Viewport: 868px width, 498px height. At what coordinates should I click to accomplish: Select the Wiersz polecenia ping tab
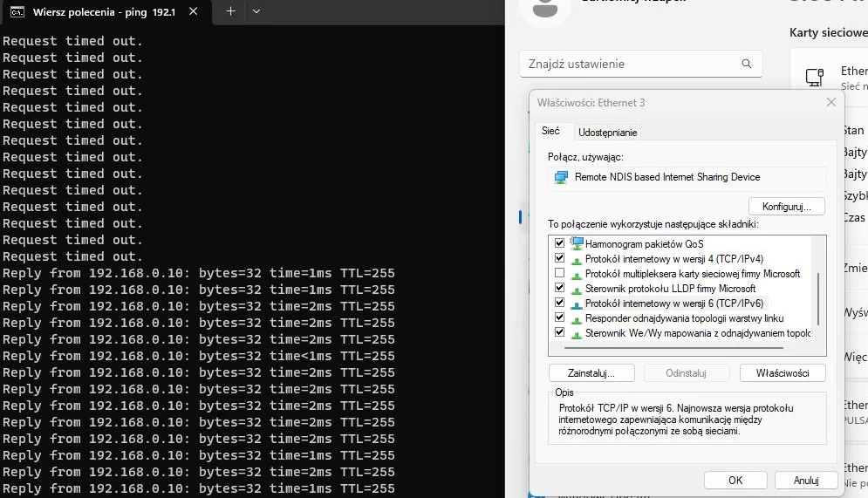click(x=106, y=11)
